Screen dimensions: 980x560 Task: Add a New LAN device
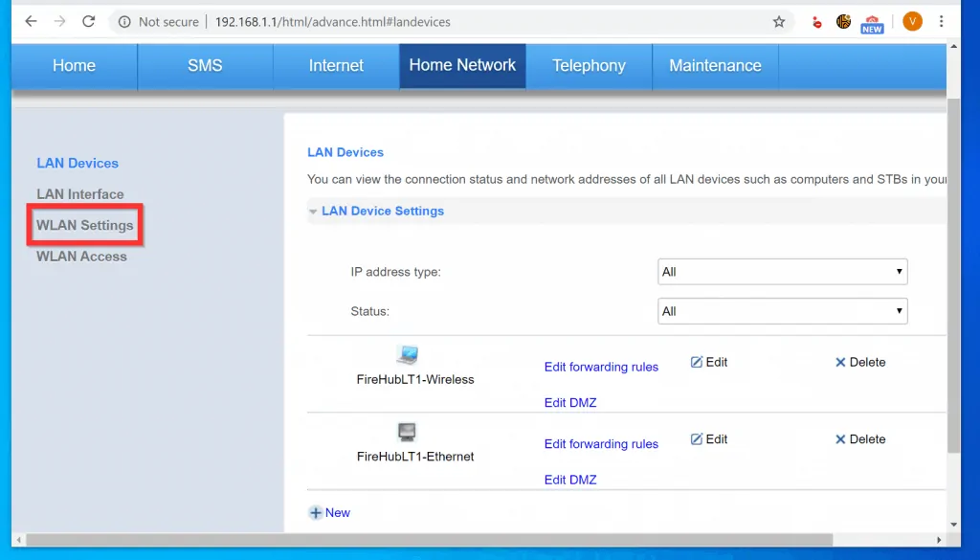click(x=330, y=513)
